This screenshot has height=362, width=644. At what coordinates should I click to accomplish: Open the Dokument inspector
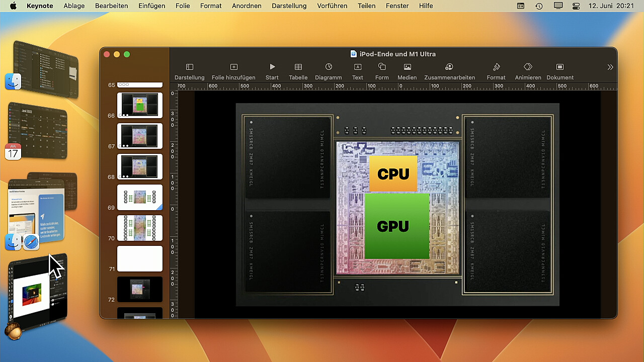click(x=560, y=72)
